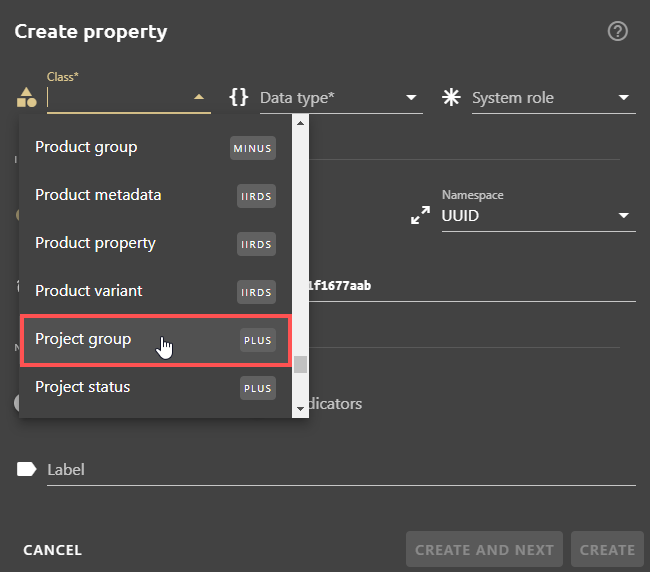Open the Namespace UUID dropdown
The width and height of the screenshot is (650, 572).
[x=538, y=216]
